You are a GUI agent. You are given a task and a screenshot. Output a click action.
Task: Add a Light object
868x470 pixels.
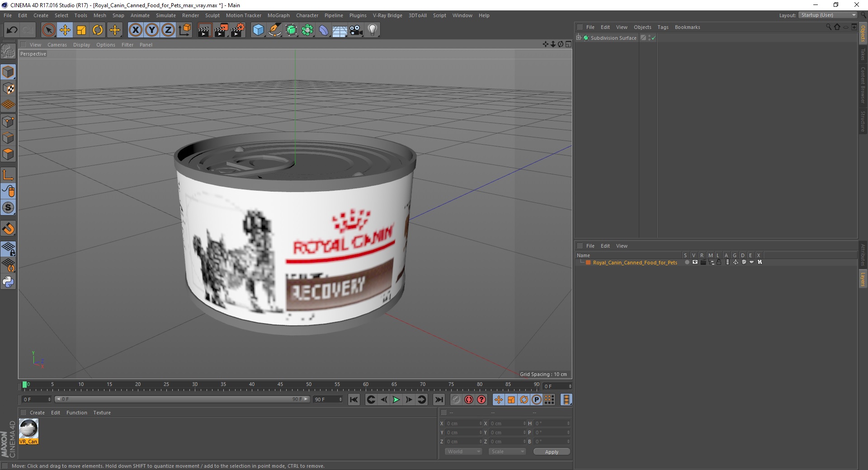373,30
